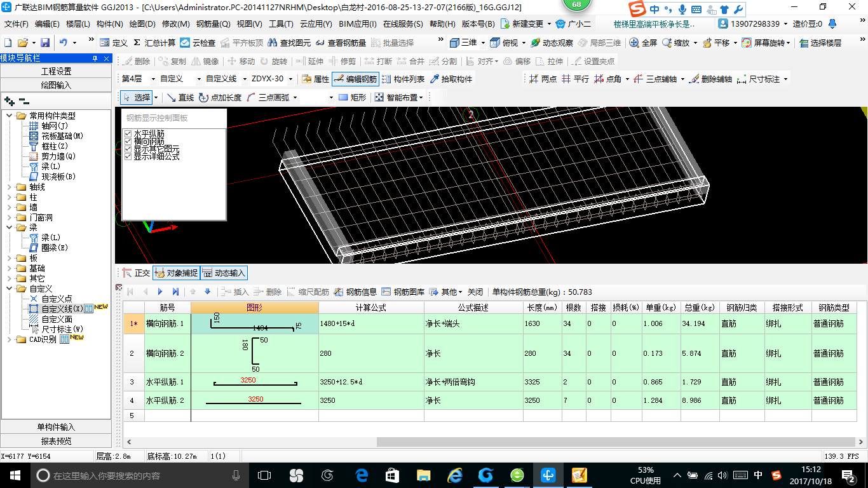Toggle 显示详细公式 checkbox
Screen dimensions: 868x488
pyautogui.click(x=128, y=156)
